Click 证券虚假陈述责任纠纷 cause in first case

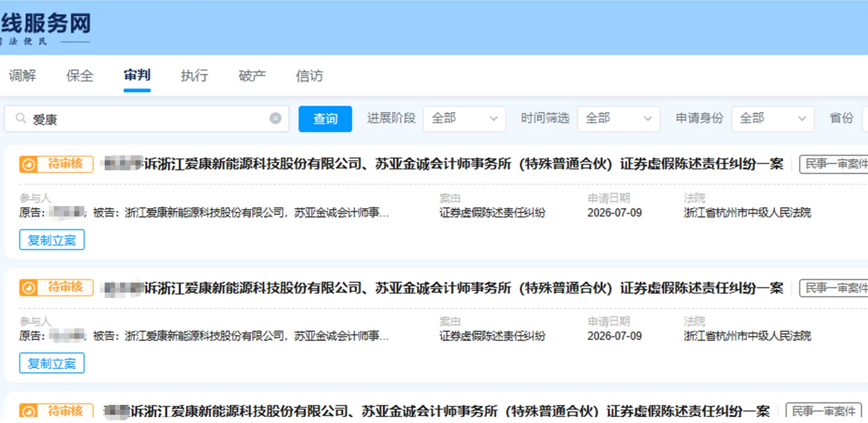(492, 212)
